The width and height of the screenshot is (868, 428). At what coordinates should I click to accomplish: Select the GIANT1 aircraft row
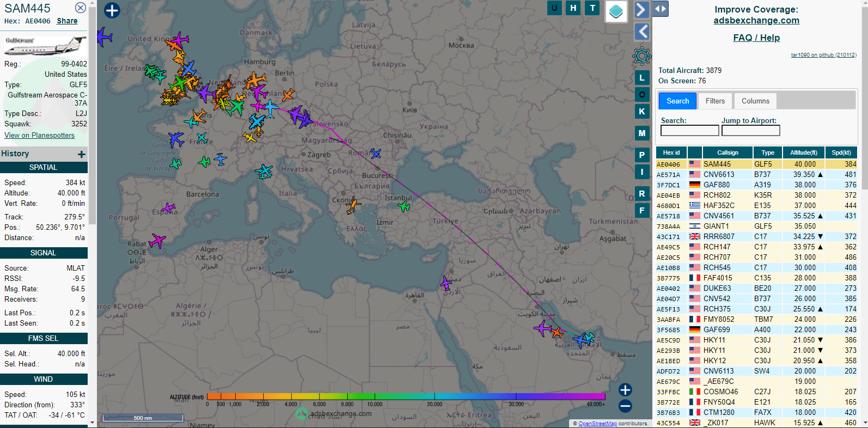tap(756, 226)
